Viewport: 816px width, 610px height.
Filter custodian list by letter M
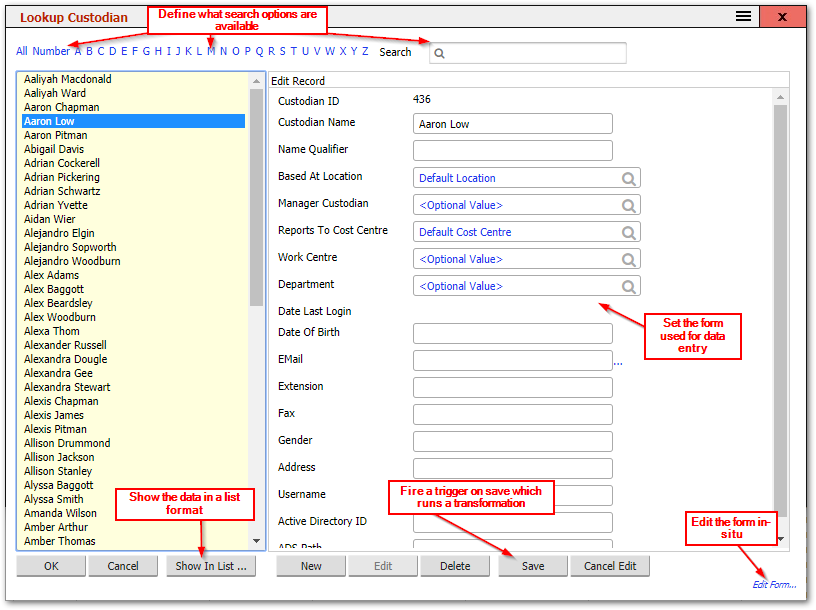click(210, 51)
